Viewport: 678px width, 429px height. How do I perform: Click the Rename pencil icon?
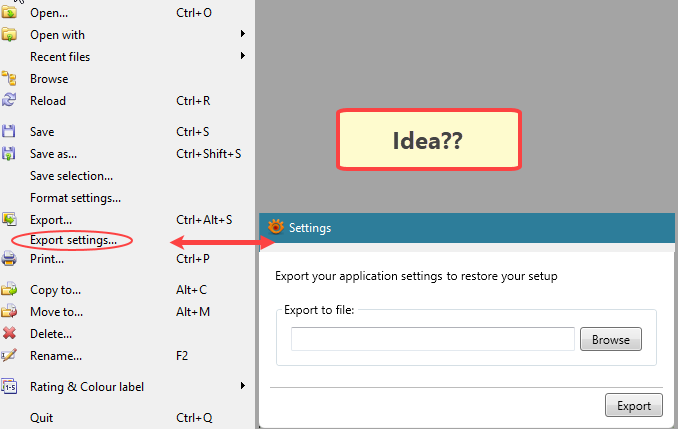[10, 355]
